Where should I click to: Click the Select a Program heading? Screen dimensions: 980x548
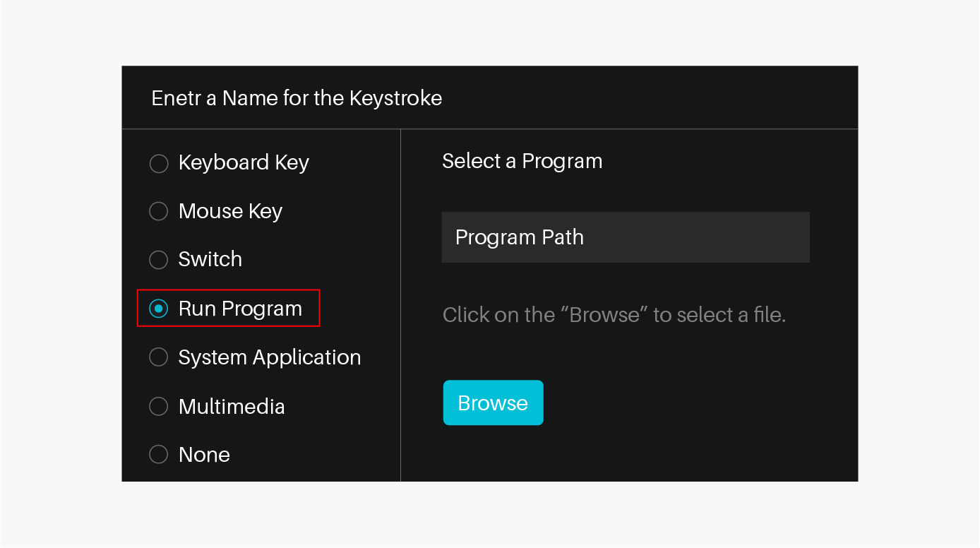click(x=522, y=161)
